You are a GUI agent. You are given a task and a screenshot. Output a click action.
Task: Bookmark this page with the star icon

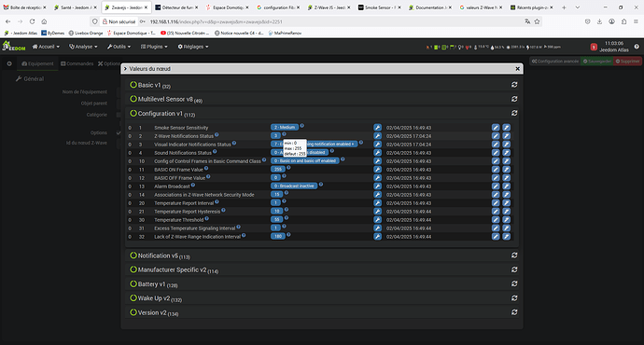click(x=537, y=21)
